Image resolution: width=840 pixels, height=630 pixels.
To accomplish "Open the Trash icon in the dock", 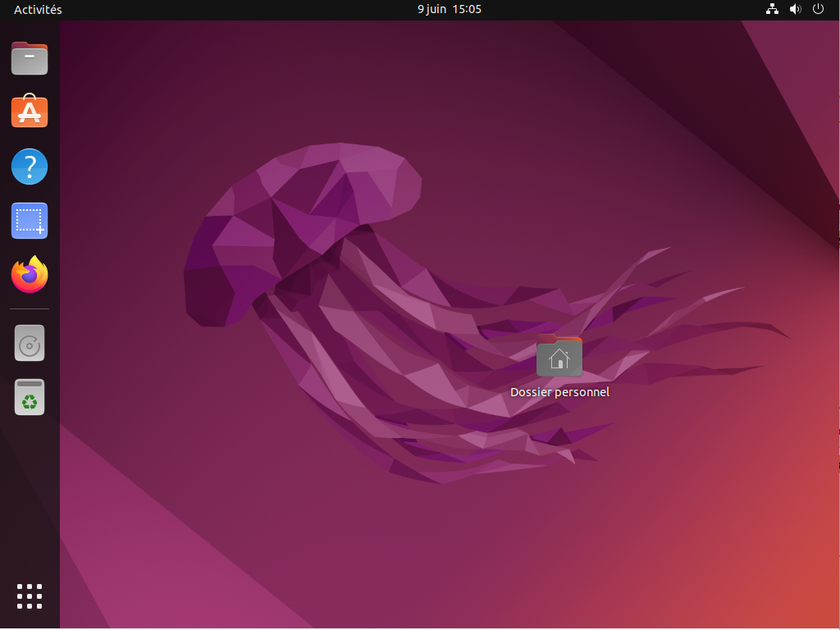I will click(x=30, y=398).
